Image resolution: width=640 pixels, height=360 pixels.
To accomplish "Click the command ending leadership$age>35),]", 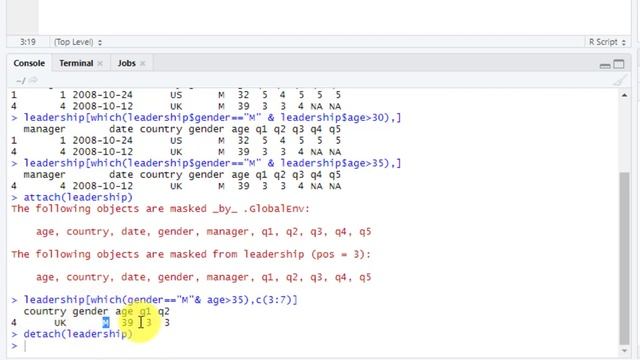I will [212, 163].
